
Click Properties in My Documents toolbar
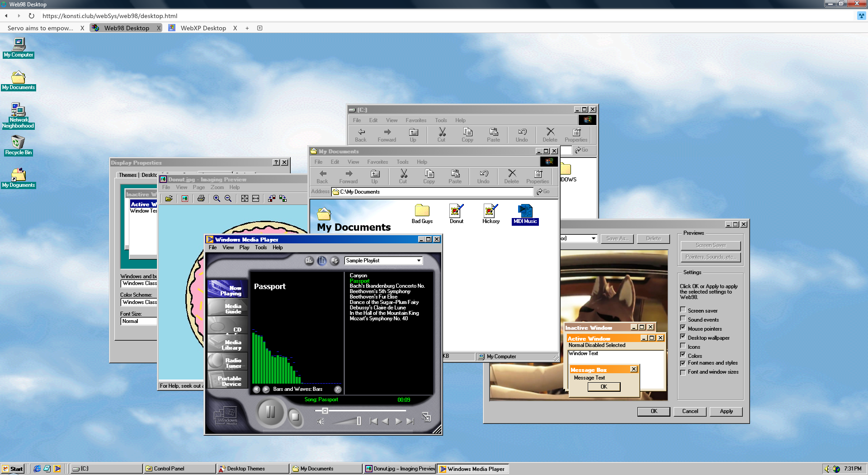tap(538, 176)
